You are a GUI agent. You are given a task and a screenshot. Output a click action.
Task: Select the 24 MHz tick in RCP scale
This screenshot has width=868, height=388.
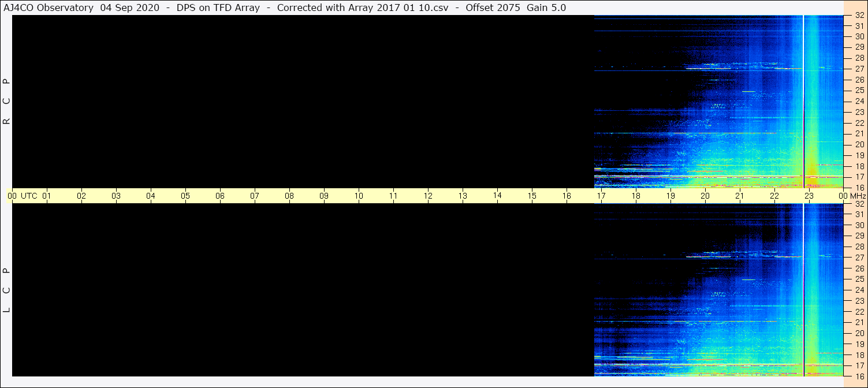coord(859,101)
